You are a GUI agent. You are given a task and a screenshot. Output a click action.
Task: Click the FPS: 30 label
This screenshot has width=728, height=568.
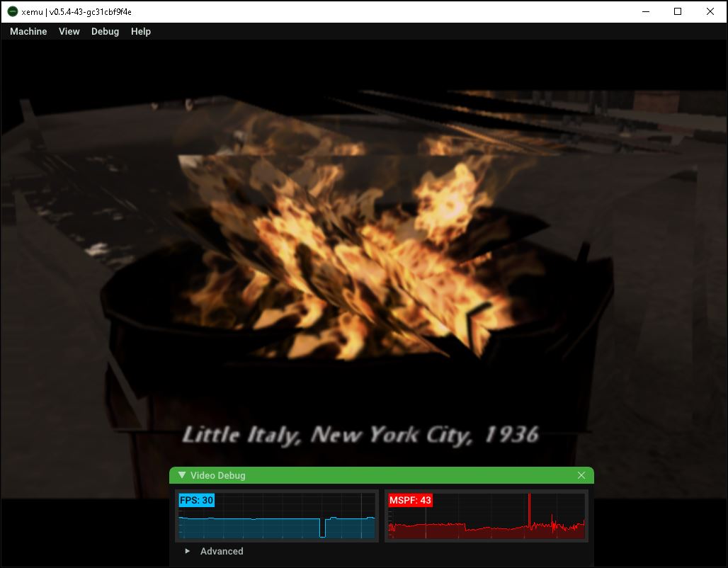point(196,500)
